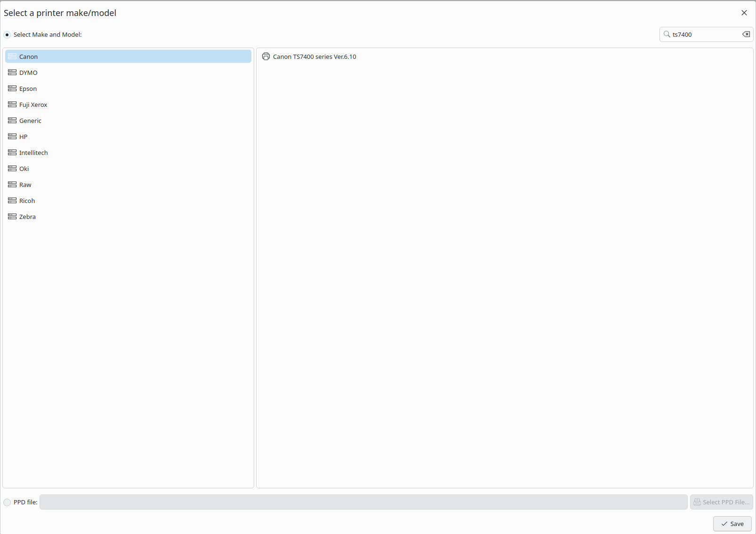Choose Intellitech in the makes list
This screenshot has width=756, height=534.
[33, 153]
